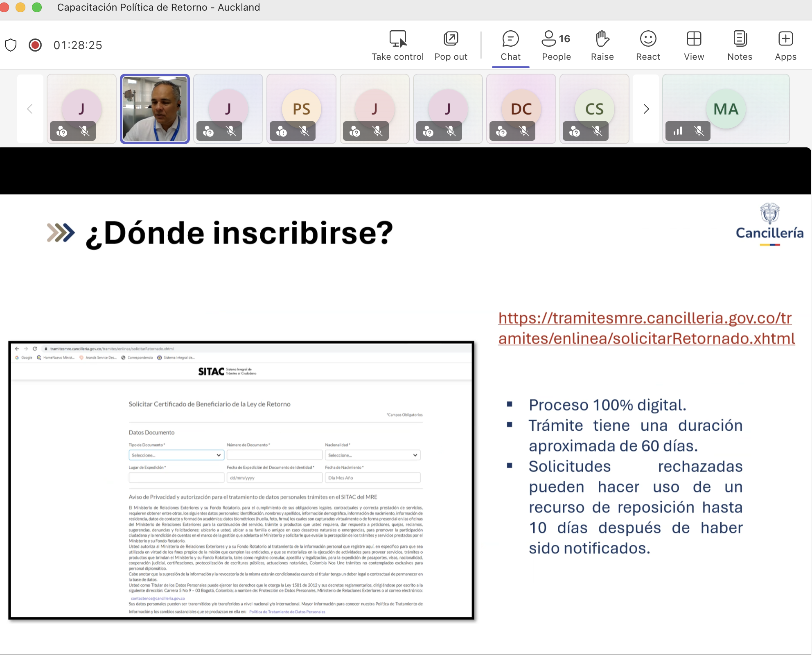Click the yellow macOS minimize button
The width and height of the screenshot is (812, 655).
click(x=20, y=7)
